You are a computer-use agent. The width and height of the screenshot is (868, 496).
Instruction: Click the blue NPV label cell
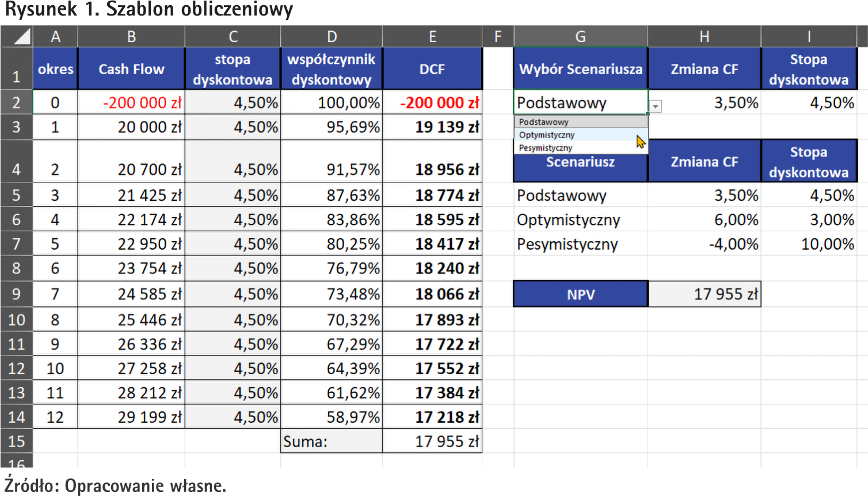coord(580,294)
